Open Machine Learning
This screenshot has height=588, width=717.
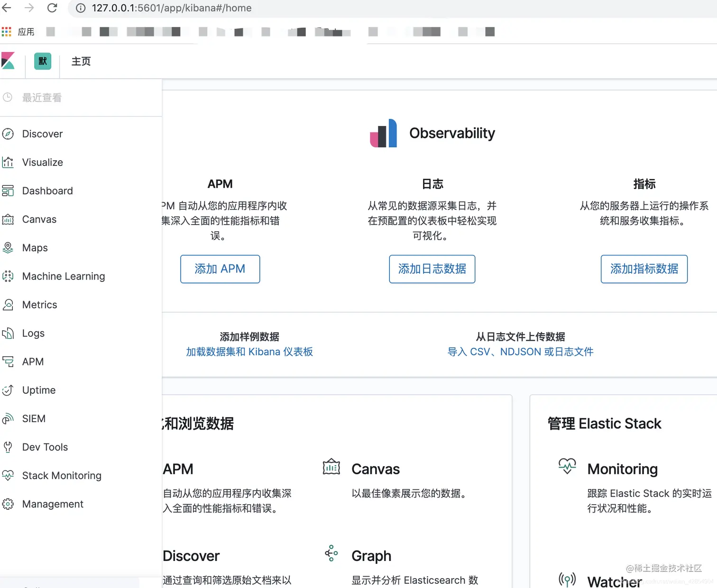point(64,276)
